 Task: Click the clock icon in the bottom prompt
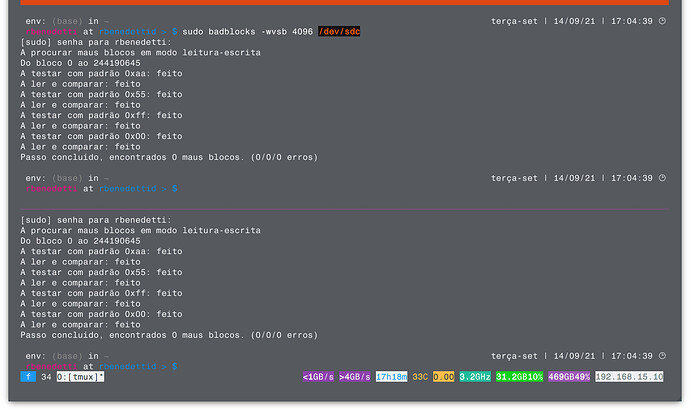click(x=663, y=356)
